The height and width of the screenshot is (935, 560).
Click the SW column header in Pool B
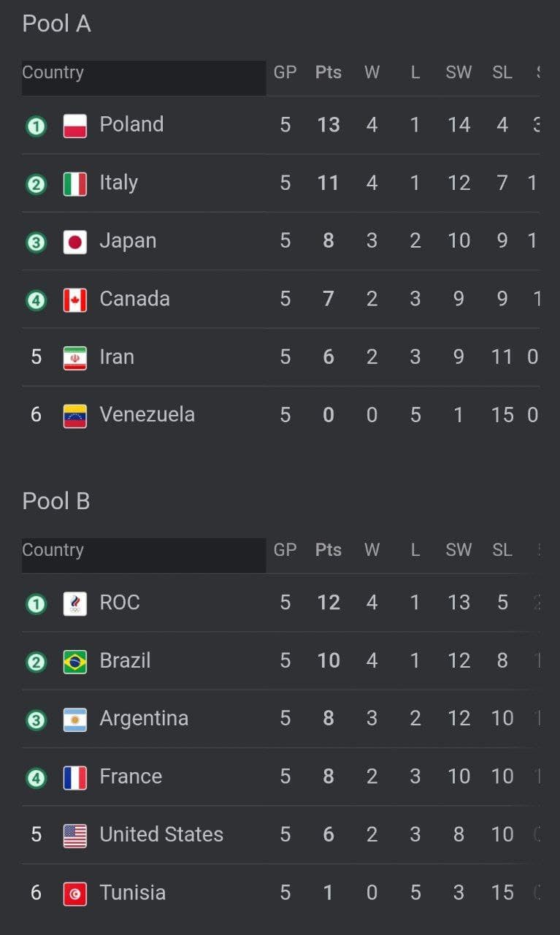459,550
